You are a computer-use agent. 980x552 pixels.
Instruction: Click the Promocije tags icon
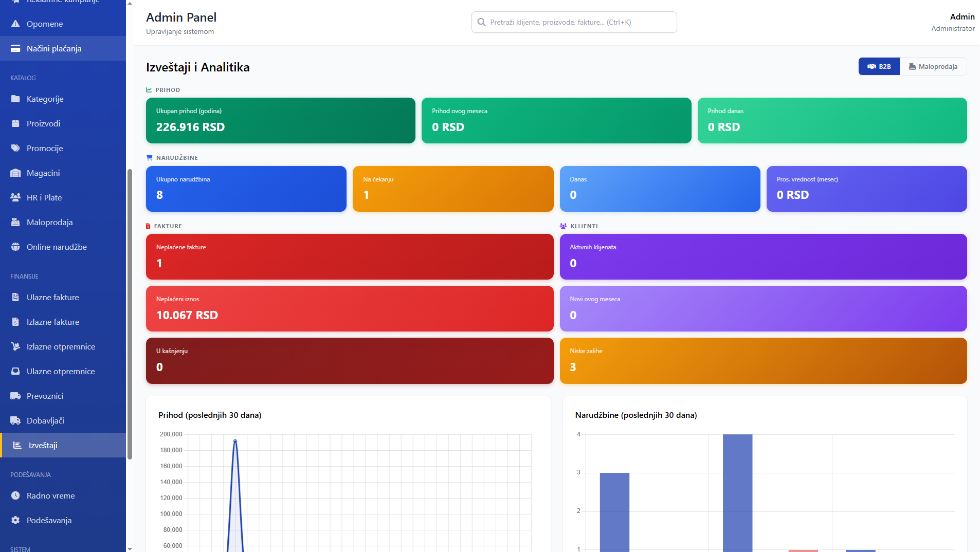(x=15, y=148)
